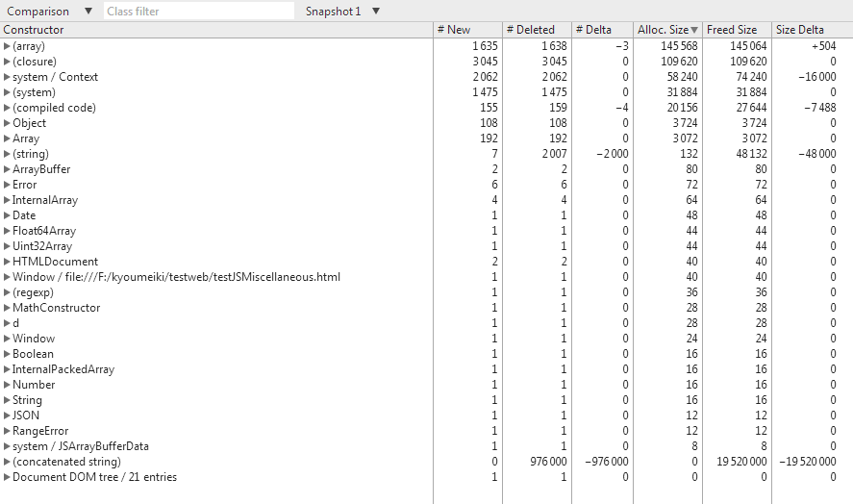Sort by the Constructor column header
The width and height of the screenshot is (853, 504).
coord(216,30)
